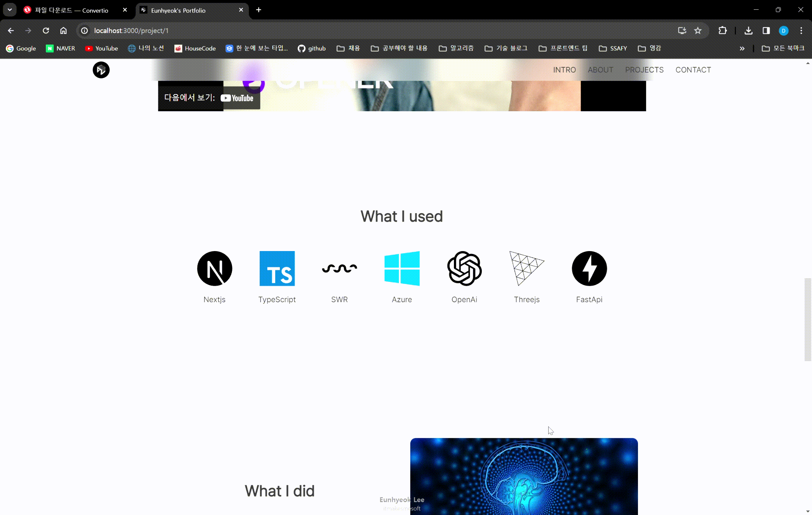812x515 pixels.
Task: Click the portfolio logo in header
Action: point(101,70)
